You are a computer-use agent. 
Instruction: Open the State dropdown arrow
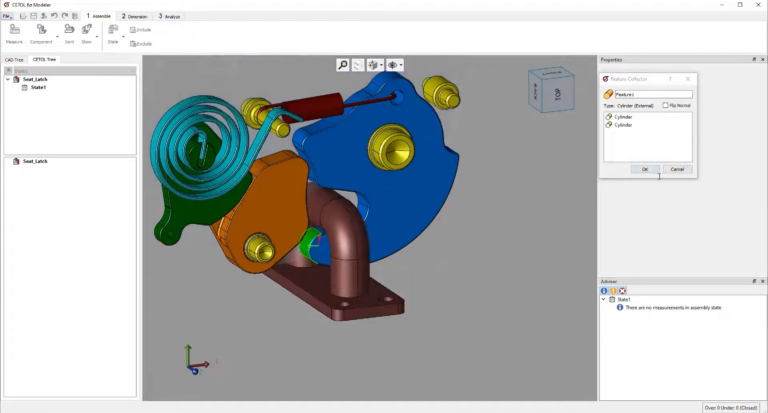(123, 37)
